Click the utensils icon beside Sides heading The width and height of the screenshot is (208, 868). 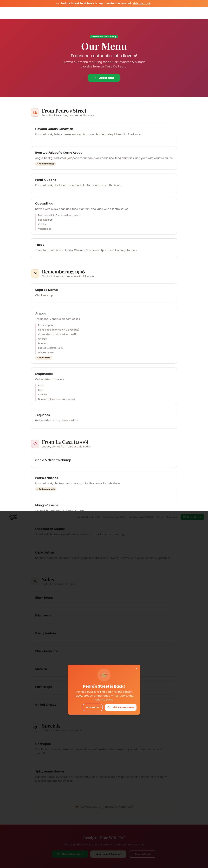click(35, 581)
